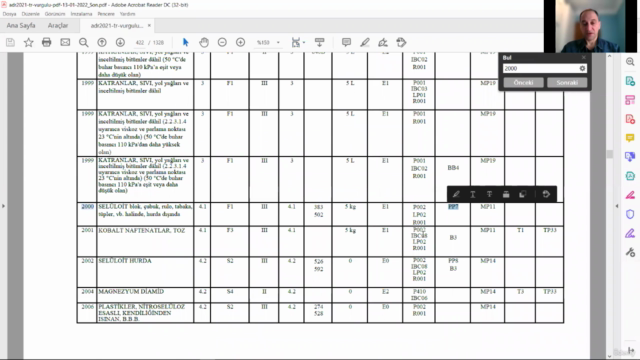The image size is (640, 360).
Task: Click the Save file icon
Action: (10, 42)
